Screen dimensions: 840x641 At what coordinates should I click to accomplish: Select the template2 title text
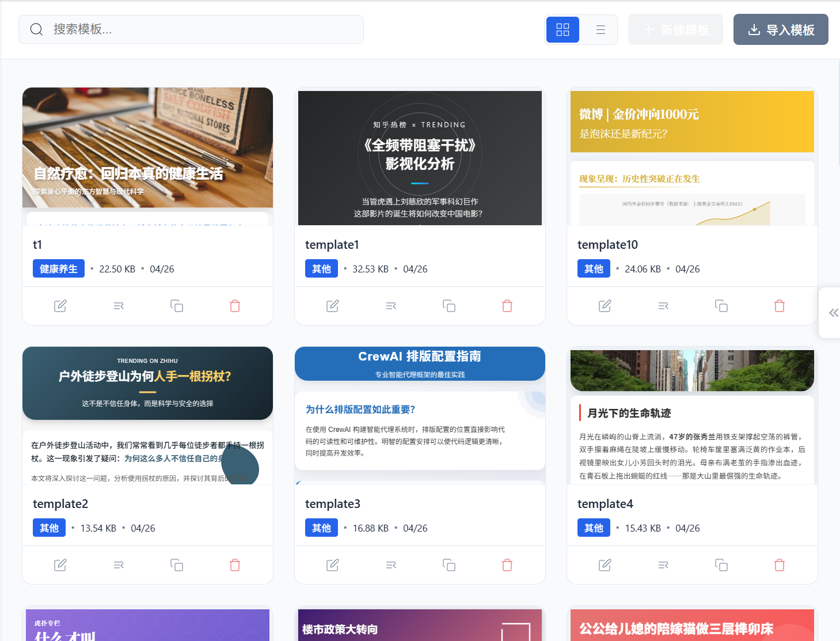[60, 504]
